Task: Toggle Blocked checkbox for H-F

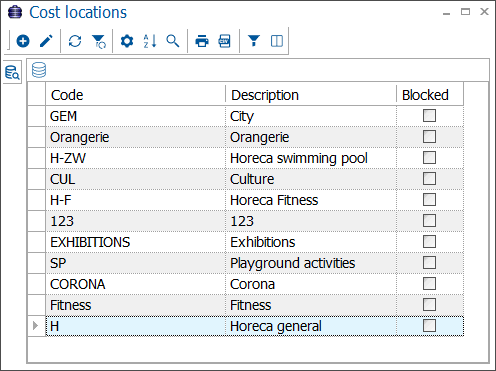Action: (x=429, y=200)
